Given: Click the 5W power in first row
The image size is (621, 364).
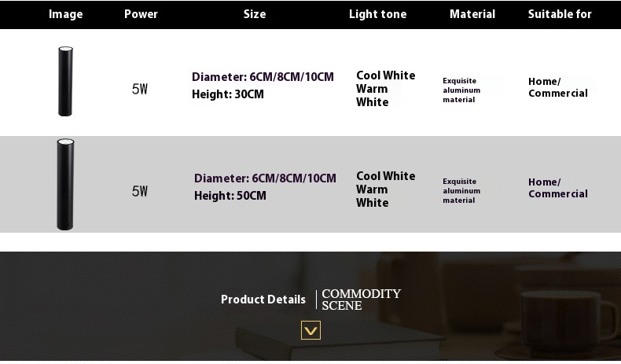Looking at the screenshot, I should click(140, 89).
